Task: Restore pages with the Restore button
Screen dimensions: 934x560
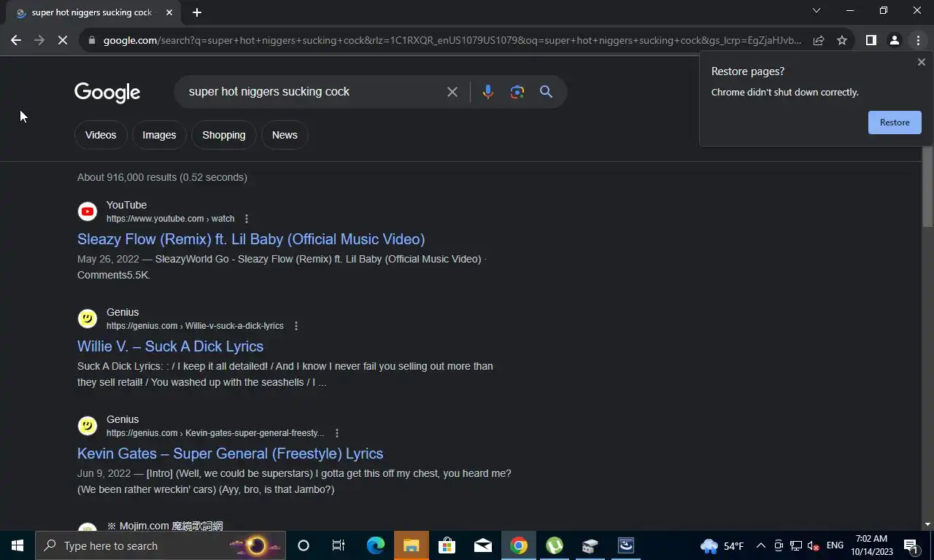Action: click(x=895, y=122)
